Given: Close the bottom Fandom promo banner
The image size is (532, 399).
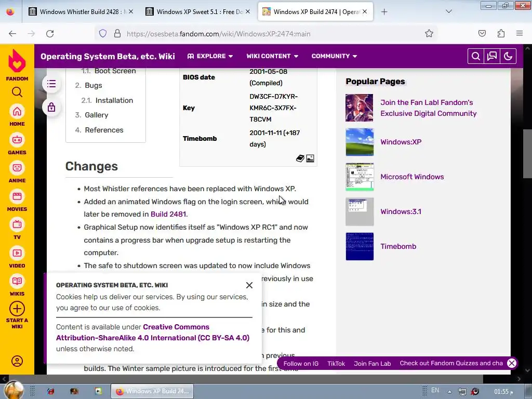Looking at the screenshot, I should point(512,363).
